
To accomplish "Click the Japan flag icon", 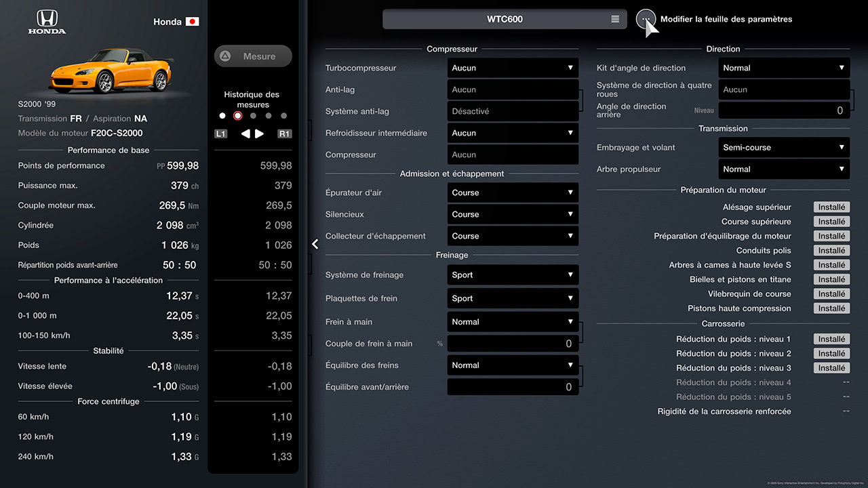I will point(193,22).
